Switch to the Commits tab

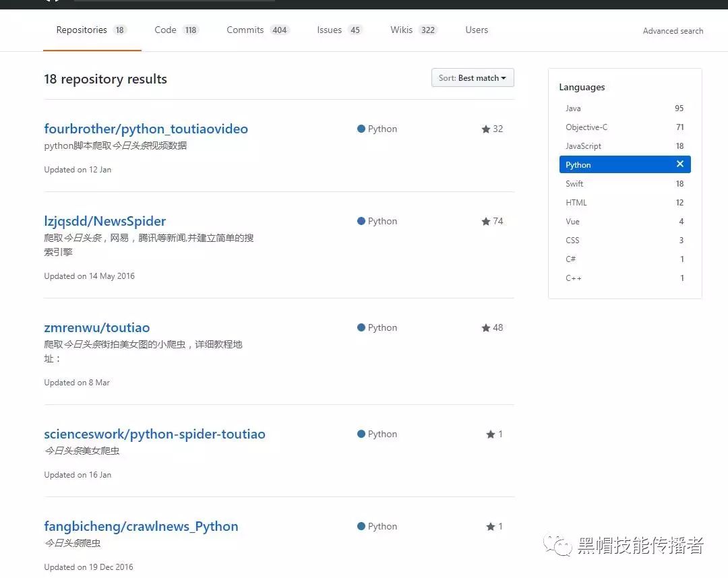pos(257,30)
